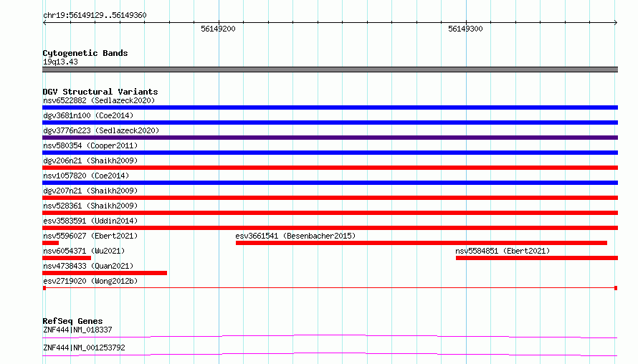The image size is (638, 364).
Task: Click the blue bar for nsv1057820
Action: [330, 183]
